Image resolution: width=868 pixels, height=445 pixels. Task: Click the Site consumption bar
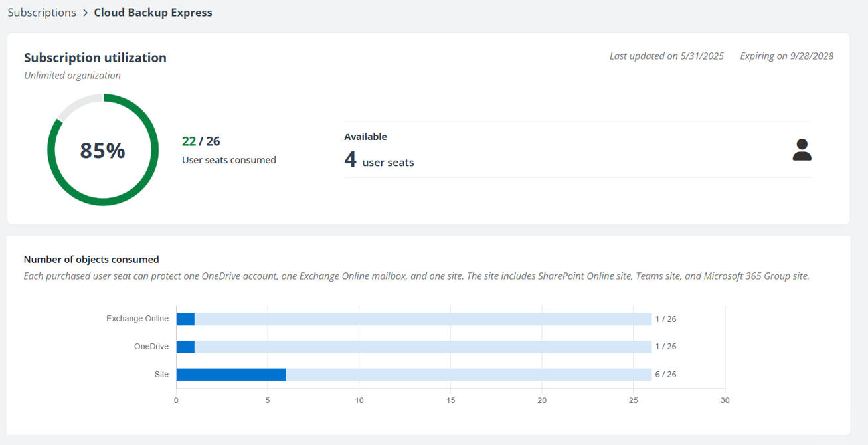click(x=229, y=374)
